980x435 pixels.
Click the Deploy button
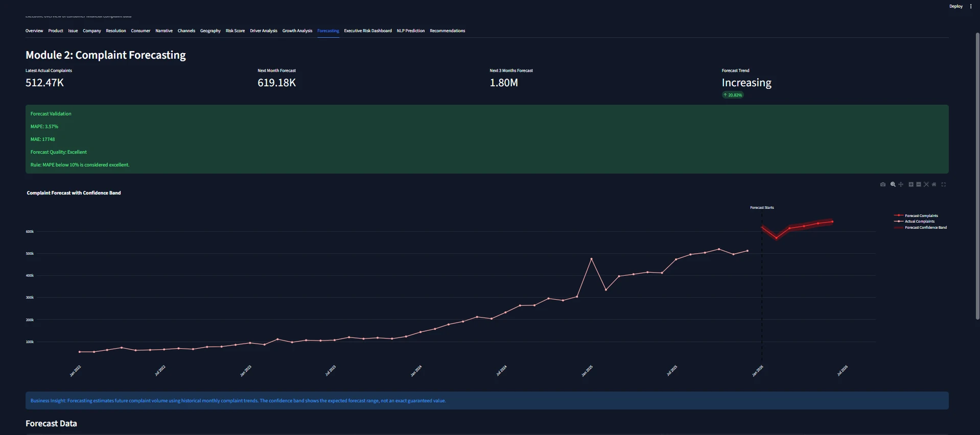956,7
